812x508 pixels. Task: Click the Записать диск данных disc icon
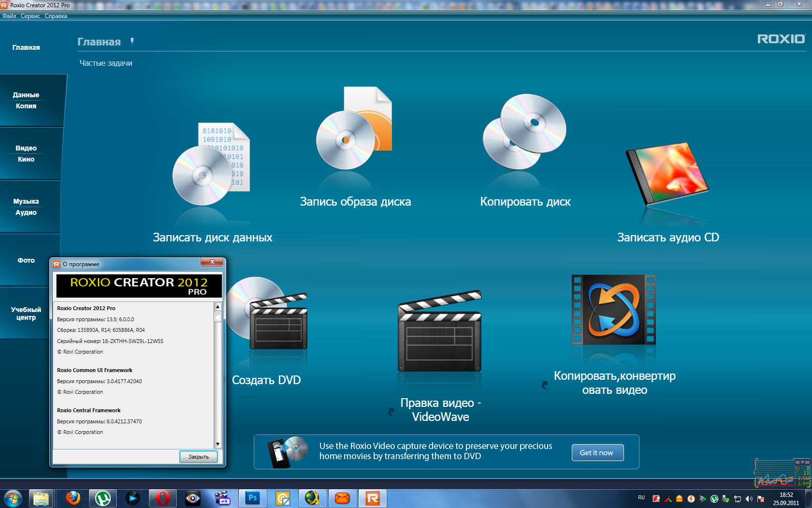point(212,164)
